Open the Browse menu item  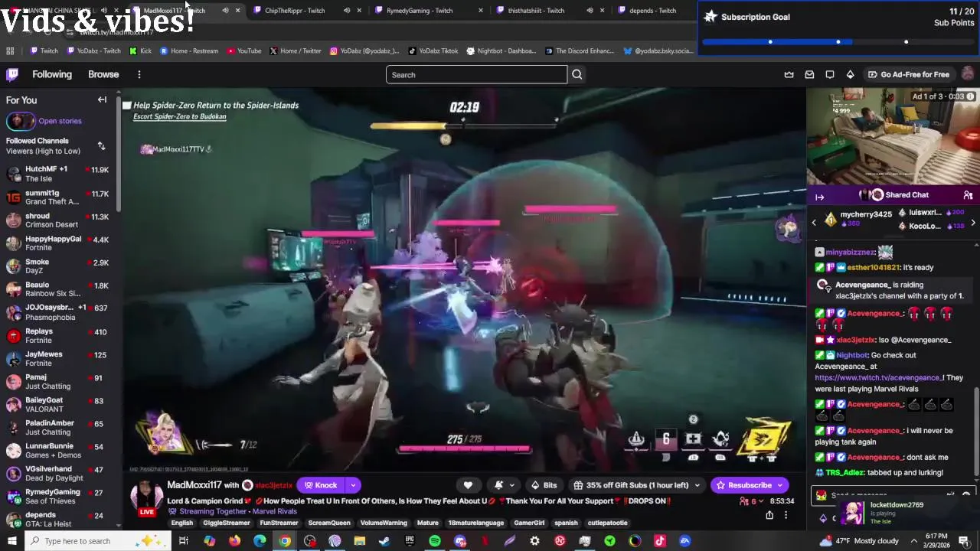tap(103, 74)
